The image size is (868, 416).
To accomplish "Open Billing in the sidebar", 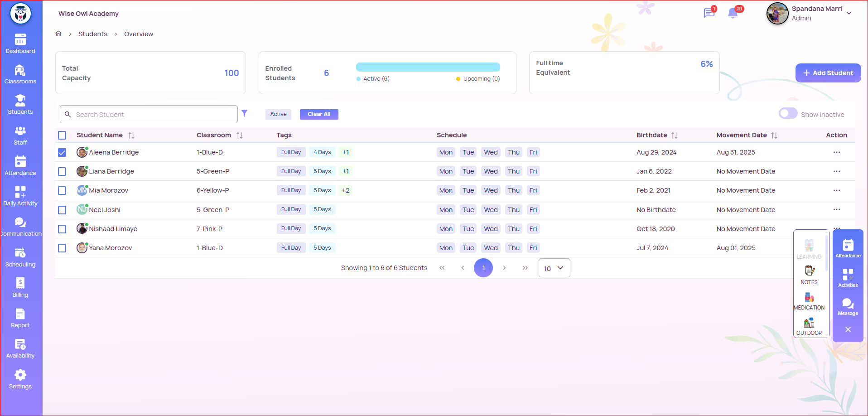I will click(x=20, y=287).
